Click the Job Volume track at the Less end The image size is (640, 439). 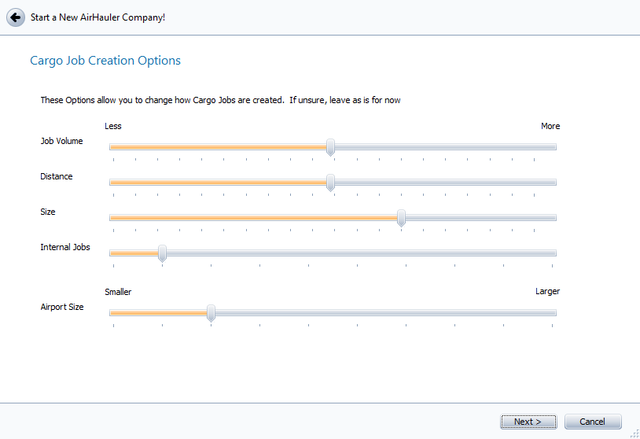click(x=113, y=147)
